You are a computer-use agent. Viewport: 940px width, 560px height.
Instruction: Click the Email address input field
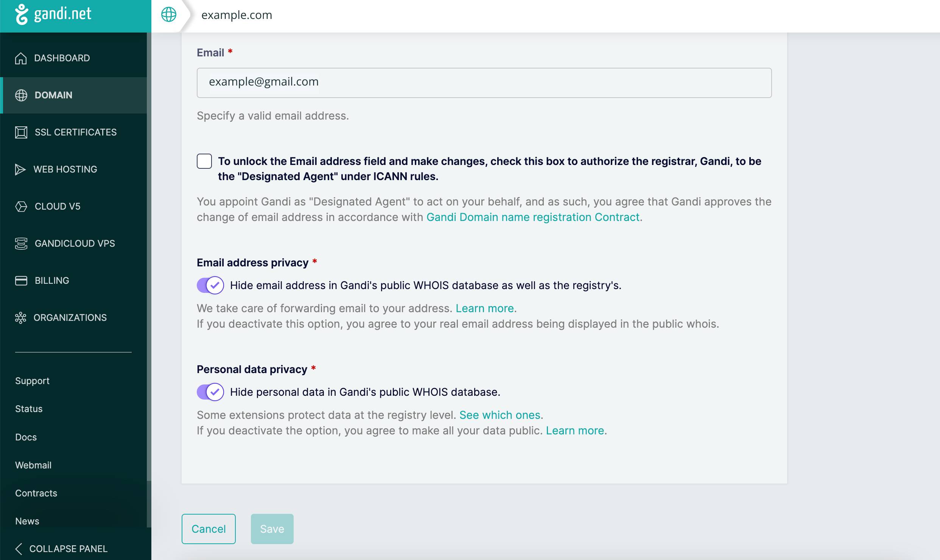484,83
